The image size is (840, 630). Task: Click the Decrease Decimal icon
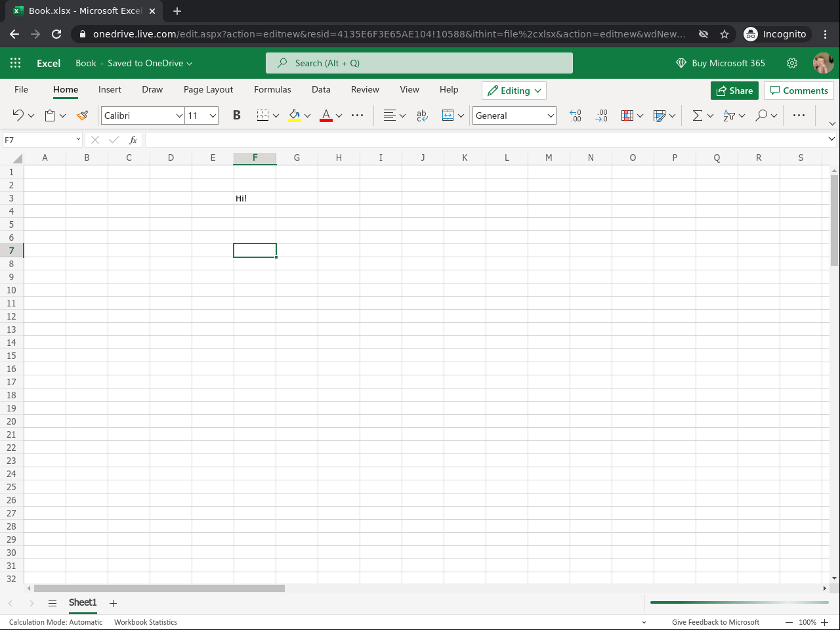click(x=601, y=115)
